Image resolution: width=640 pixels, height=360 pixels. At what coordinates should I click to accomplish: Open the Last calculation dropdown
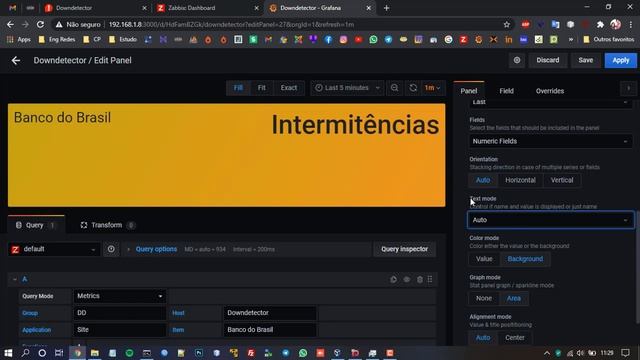click(550, 102)
